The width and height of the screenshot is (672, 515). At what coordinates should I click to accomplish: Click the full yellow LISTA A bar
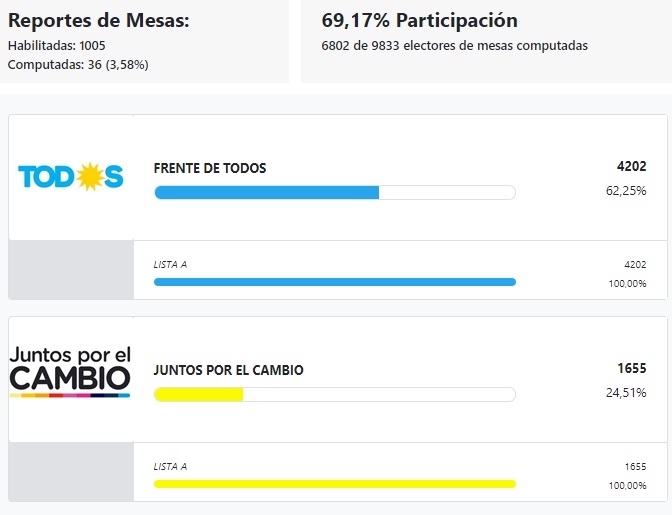(x=334, y=484)
